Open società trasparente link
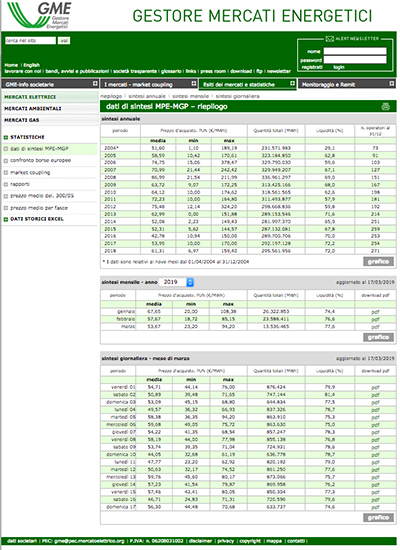 tap(135, 71)
